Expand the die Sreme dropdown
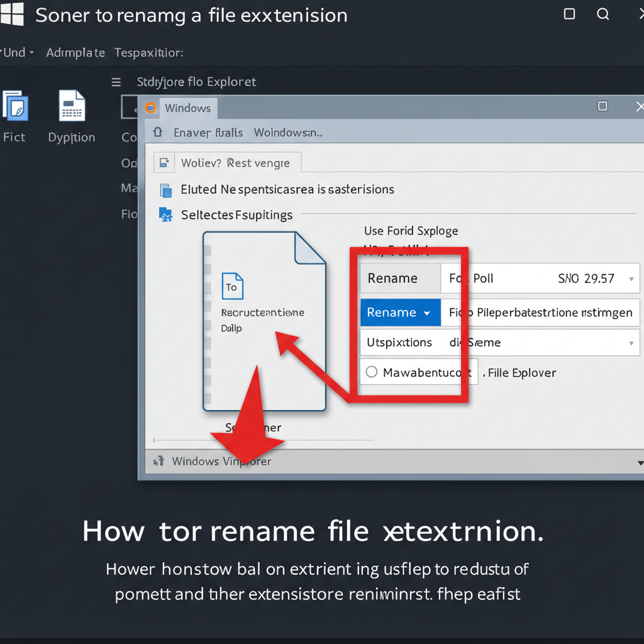Image resolution: width=644 pixels, height=644 pixels. point(632,342)
